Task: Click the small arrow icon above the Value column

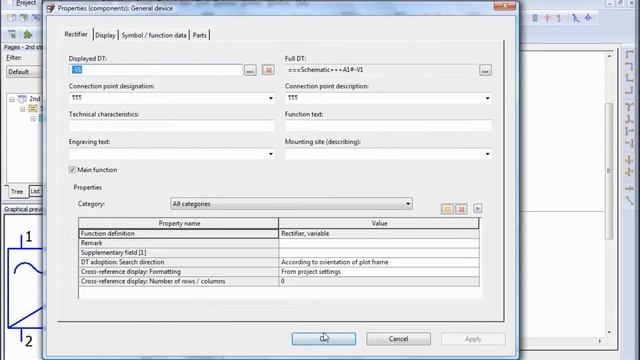Action: 478,209
